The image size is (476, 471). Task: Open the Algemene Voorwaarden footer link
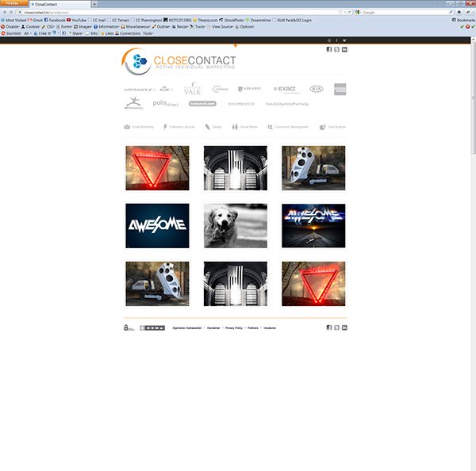187,328
